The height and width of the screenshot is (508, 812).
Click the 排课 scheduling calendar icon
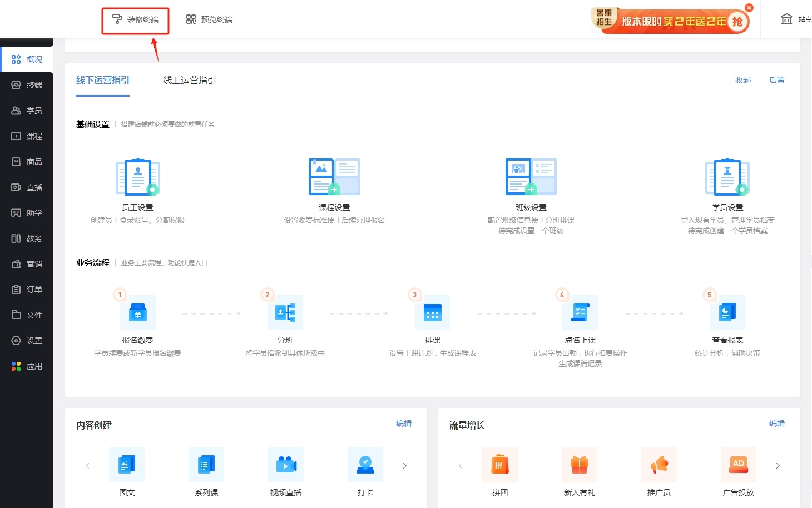pos(432,312)
